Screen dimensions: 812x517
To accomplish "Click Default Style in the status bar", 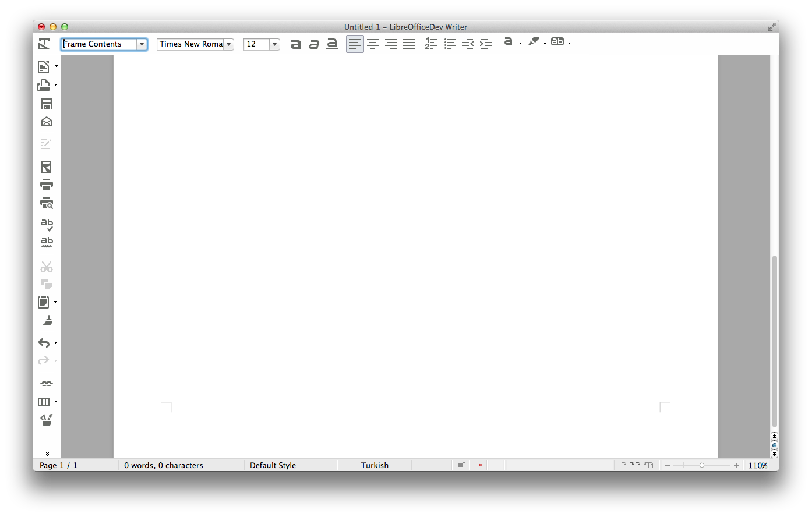I will pyautogui.click(x=273, y=465).
